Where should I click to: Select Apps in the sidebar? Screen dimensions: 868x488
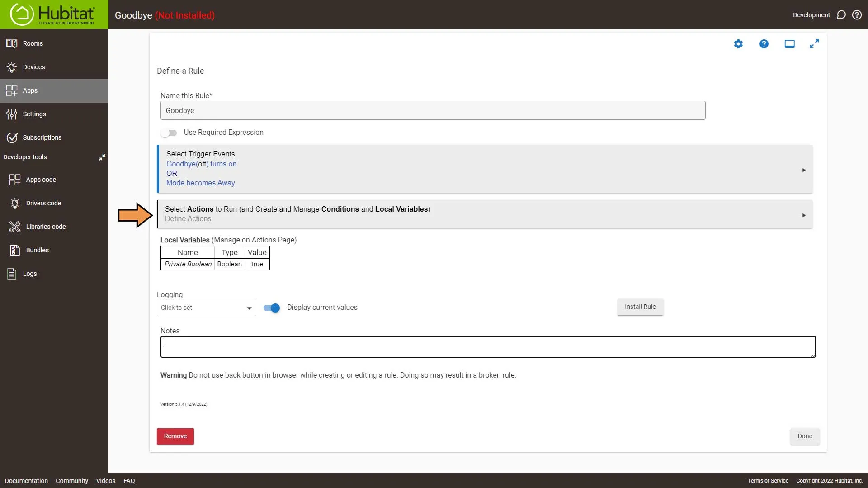click(54, 90)
